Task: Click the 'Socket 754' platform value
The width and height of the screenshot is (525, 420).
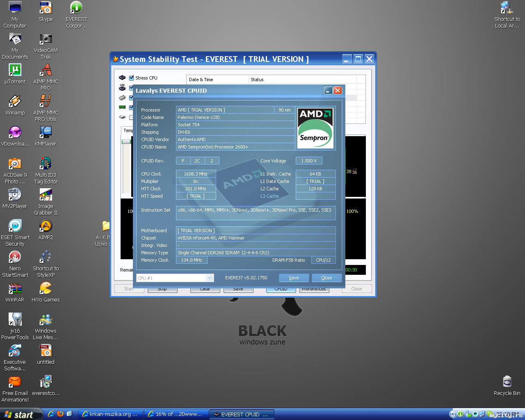Action: (236, 125)
